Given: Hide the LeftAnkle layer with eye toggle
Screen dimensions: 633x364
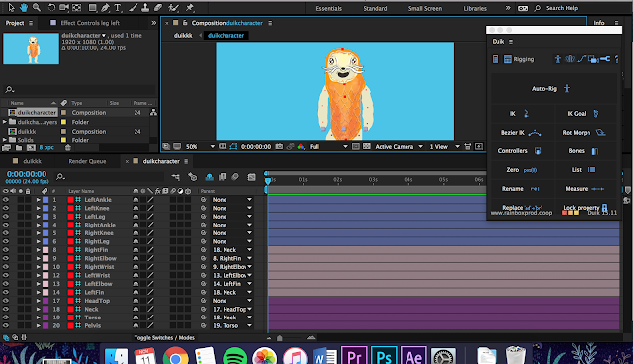Looking at the screenshot, I should coord(6,200).
